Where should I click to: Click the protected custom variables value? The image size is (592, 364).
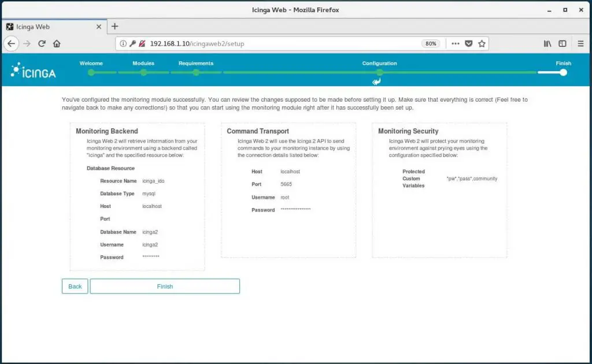click(472, 179)
